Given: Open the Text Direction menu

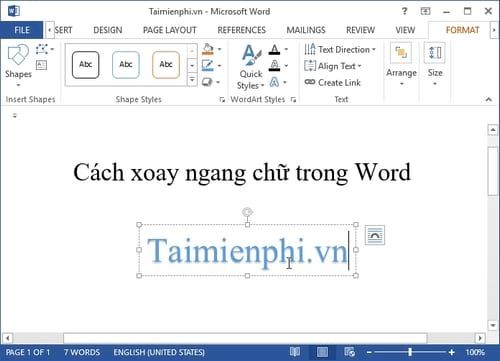Looking at the screenshot, I should pos(340,50).
